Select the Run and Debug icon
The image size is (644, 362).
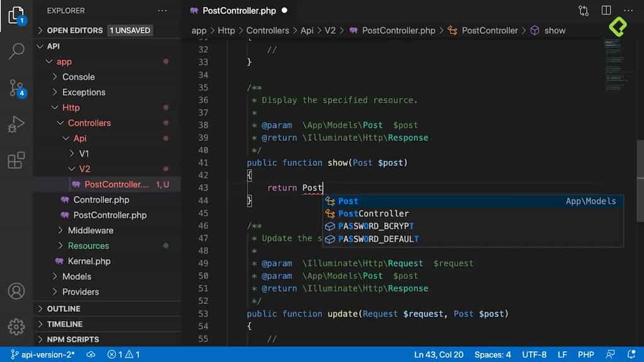pyautogui.click(x=16, y=123)
